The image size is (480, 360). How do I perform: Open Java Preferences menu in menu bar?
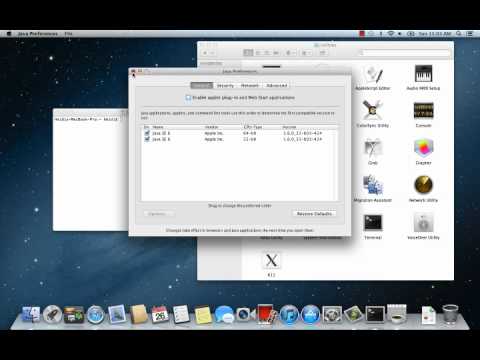(x=38, y=34)
